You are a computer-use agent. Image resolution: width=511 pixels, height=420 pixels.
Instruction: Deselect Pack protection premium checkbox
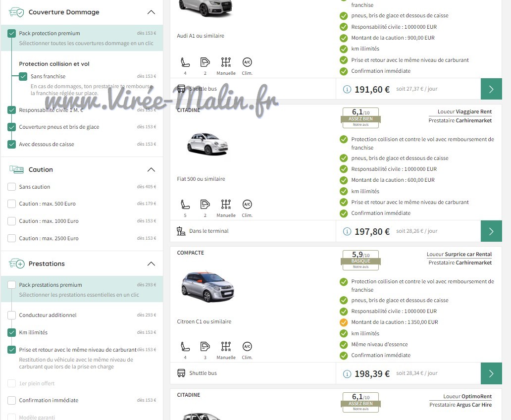pyautogui.click(x=12, y=34)
